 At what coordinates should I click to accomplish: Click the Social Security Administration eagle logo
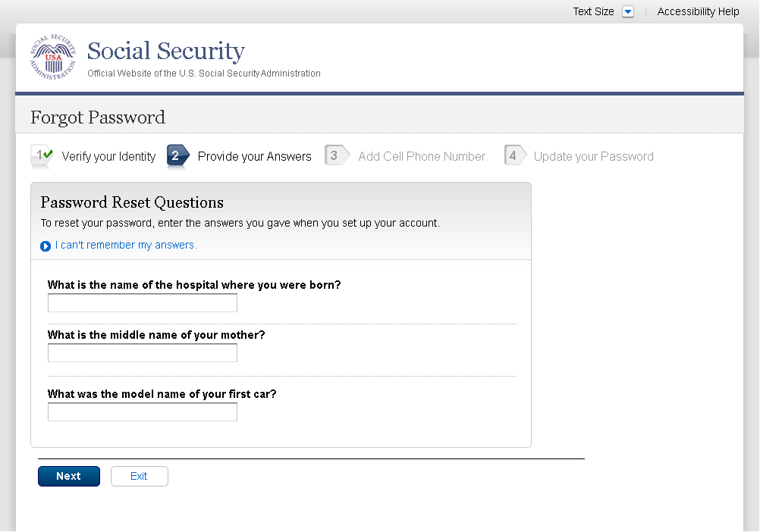pyautogui.click(x=53, y=58)
